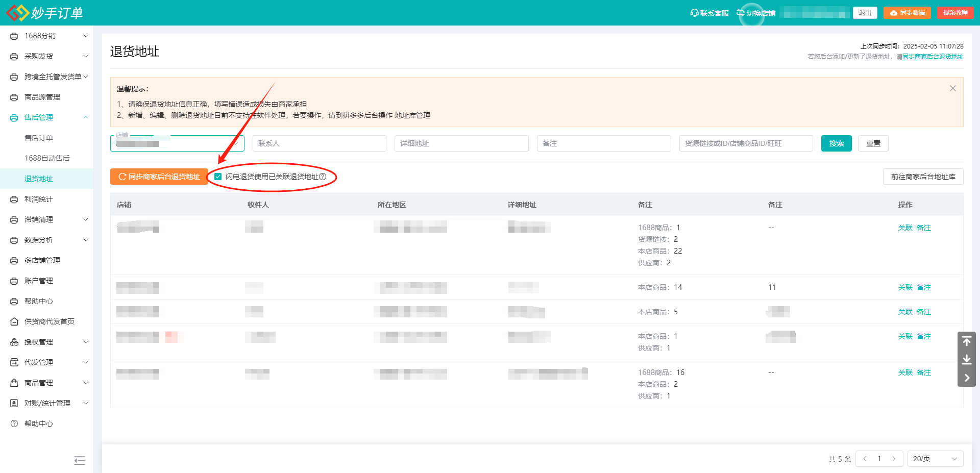Click the printer icon beside 多店铺管理
The width and height of the screenshot is (980, 473).
[x=14, y=261]
